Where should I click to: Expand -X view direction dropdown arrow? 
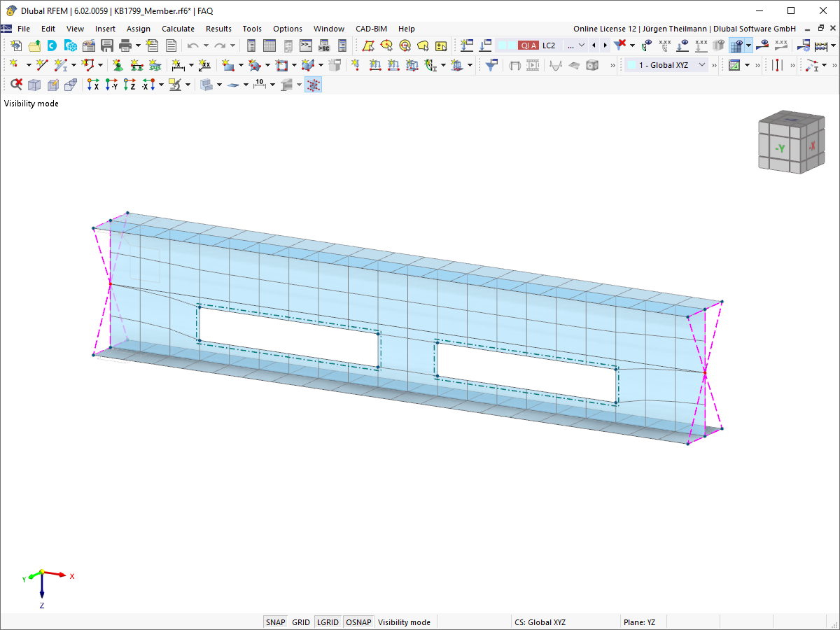click(161, 85)
